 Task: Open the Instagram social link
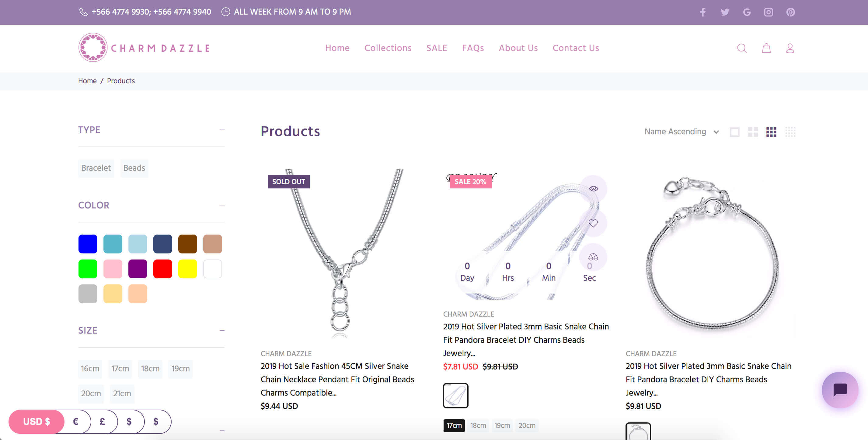coord(768,12)
